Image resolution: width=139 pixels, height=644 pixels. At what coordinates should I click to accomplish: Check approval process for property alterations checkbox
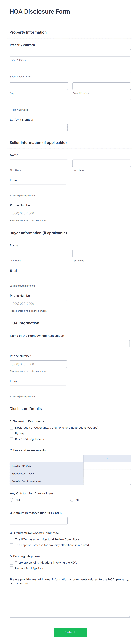point(11,545)
